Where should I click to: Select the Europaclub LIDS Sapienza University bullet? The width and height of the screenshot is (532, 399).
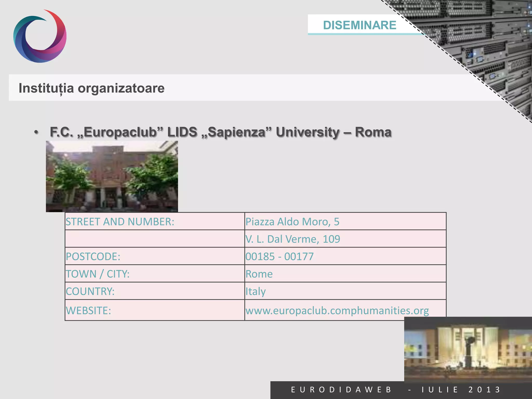coord(220,132)
